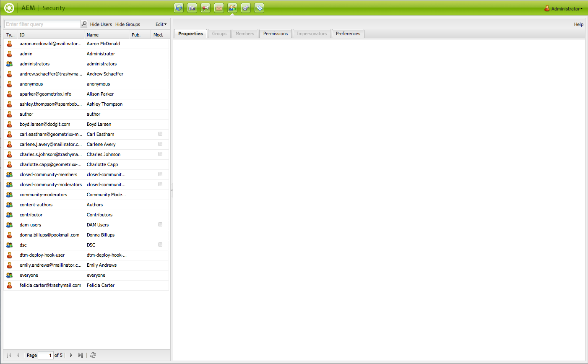Switch to the Groups tab

coord(219,34)
